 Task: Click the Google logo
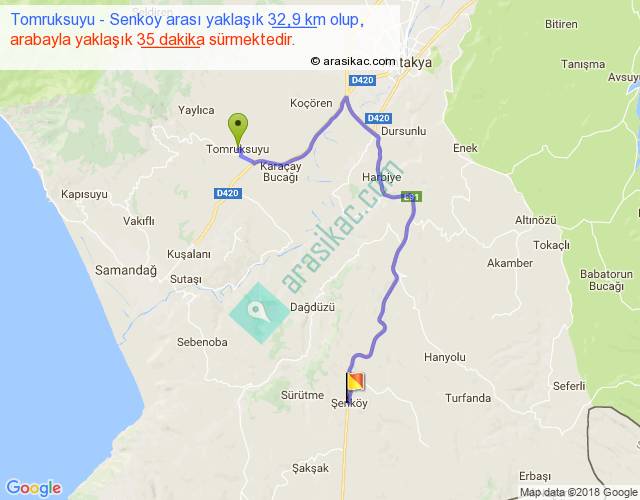(34, 488)
